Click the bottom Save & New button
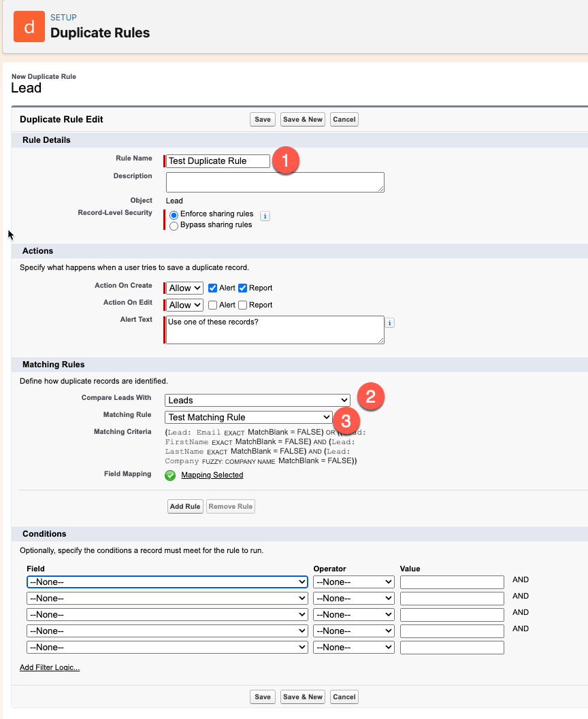The height and width of the screenshot is (719, 588). (303, 697)
